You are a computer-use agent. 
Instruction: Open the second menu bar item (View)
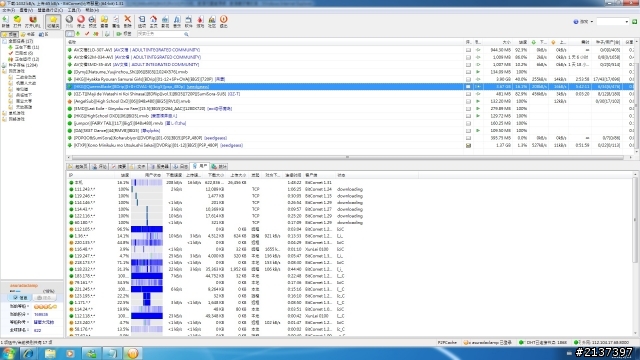click(26, 10)
